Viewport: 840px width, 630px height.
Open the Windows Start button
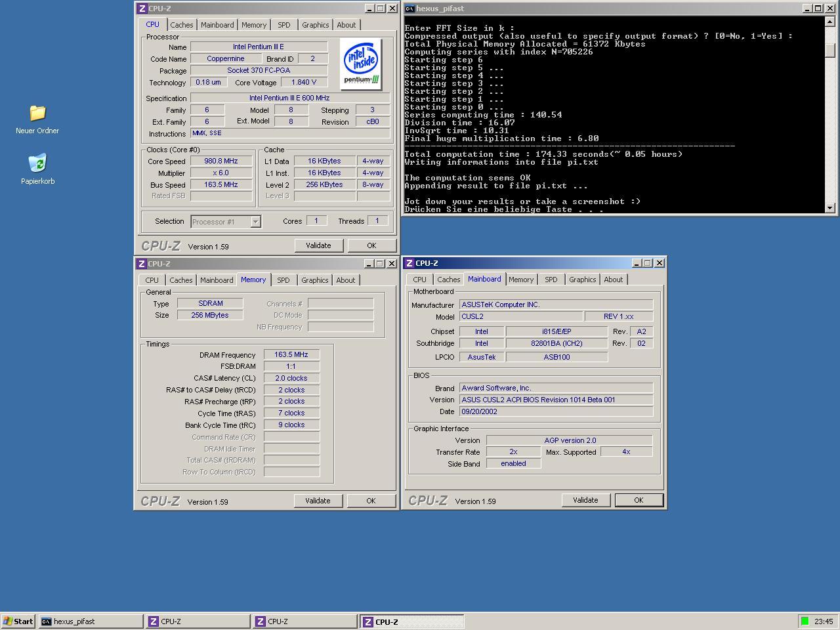pos(18,621)
